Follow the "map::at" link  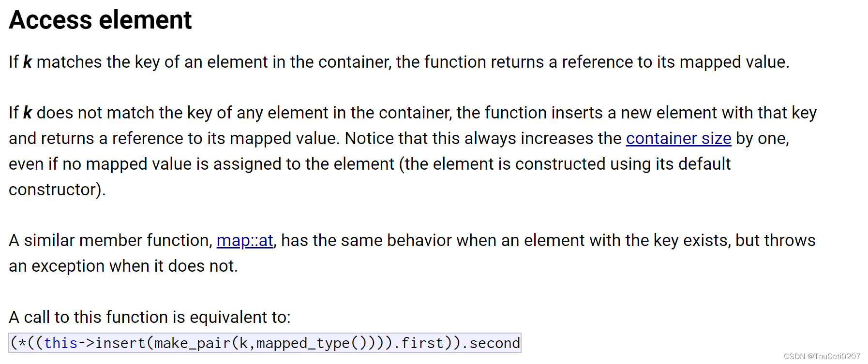tap(245, 240)
